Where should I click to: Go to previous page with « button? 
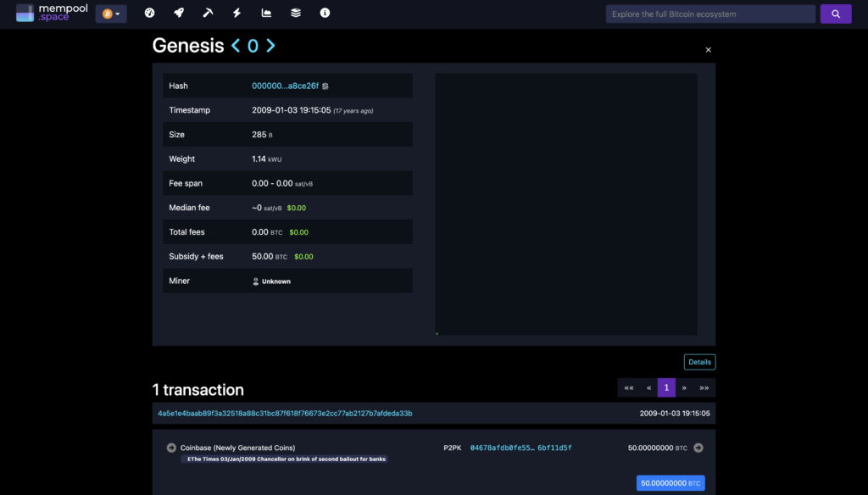point(648,387)
